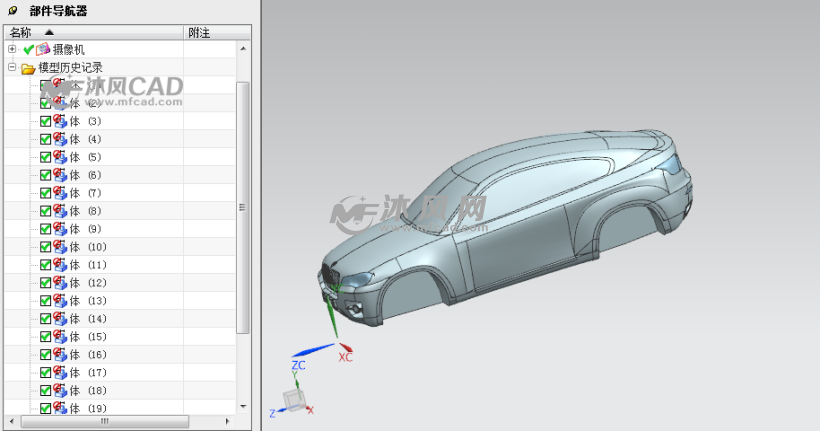This screenshot has height=431, width=820.
Task: Uncheck the checkbox for 体 (10)
Action: (45, 247)
